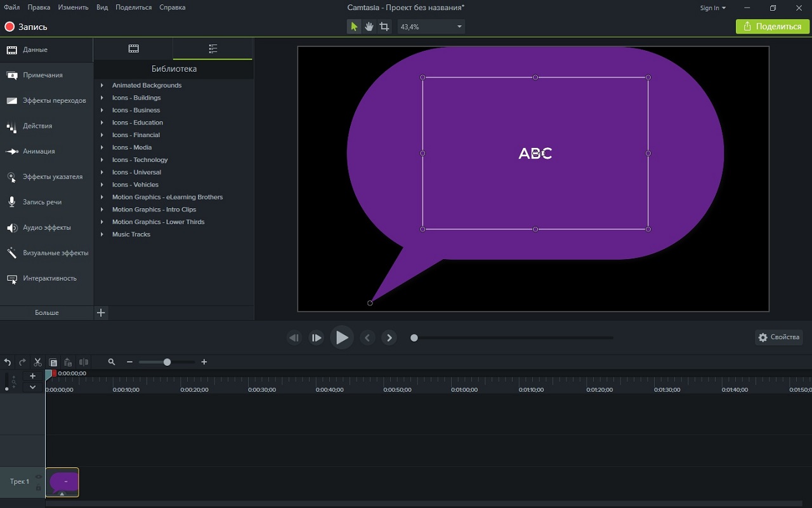Add a new track with plus button

pos(32,376)
